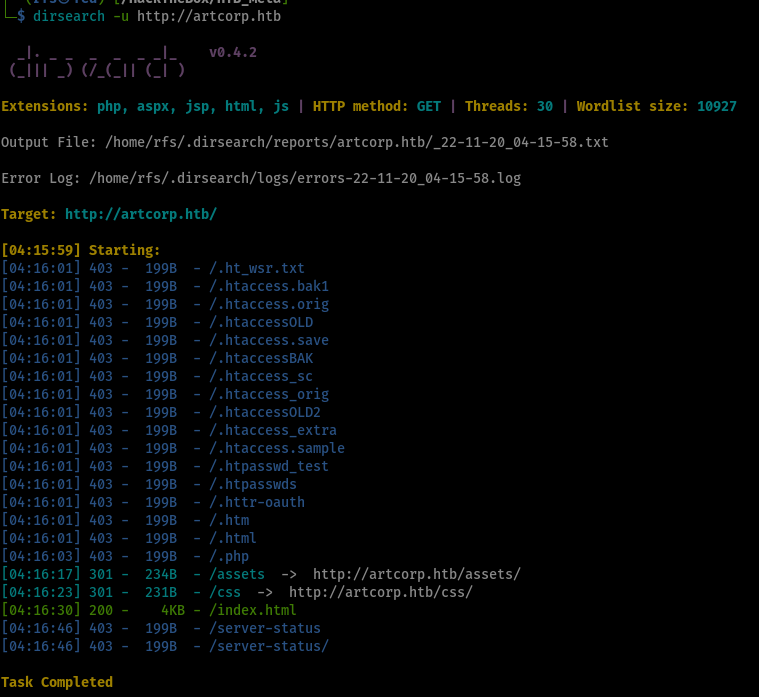Click the 234B size value
Viewport: 759px width, 697px height.
[161, 574]
